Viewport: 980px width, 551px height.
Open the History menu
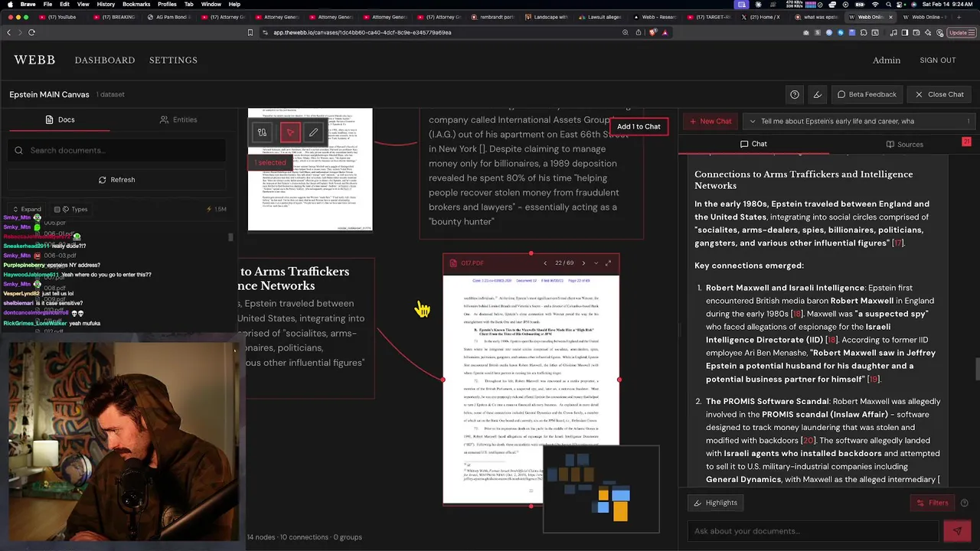[106, 4]
